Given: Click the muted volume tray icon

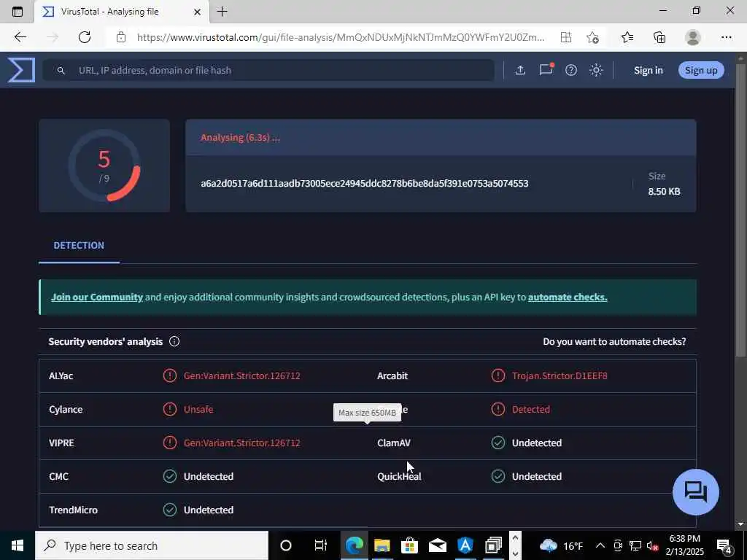Looking at the screenshot, I should [652, 545].
